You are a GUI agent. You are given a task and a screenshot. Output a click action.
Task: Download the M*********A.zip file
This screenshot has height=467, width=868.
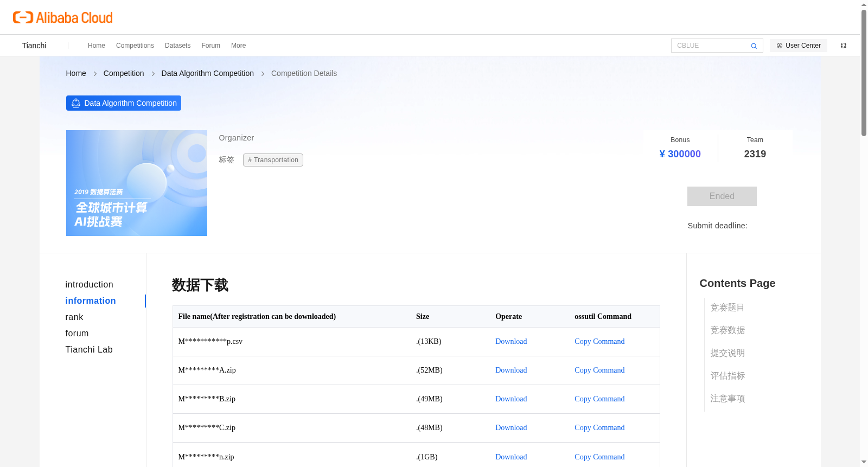point(511,370)
